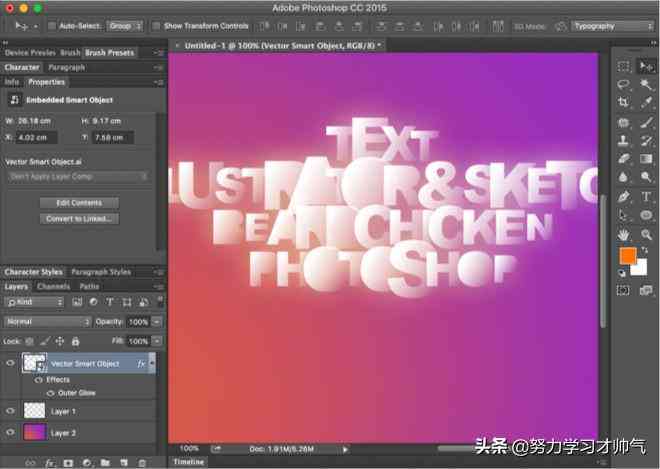Open the Fill slider arrow
Image resolution: width=660 pixels, height=469 pixels.
coord(156,341)
